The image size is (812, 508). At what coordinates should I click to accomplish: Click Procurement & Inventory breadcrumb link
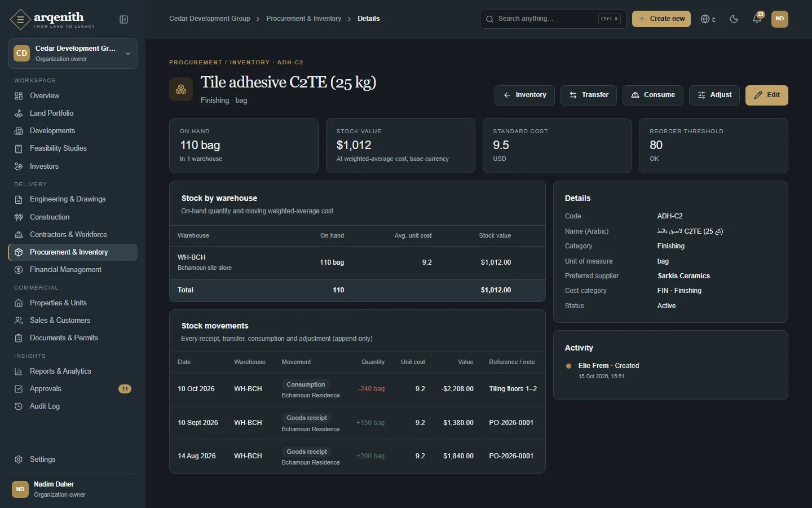(x=304, y=19)
